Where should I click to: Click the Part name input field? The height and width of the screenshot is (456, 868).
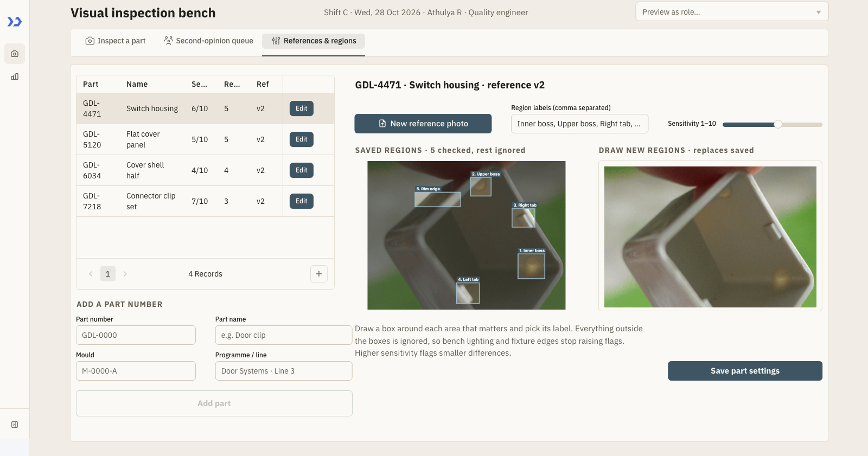pyautogui.click(x=284, y=335)
